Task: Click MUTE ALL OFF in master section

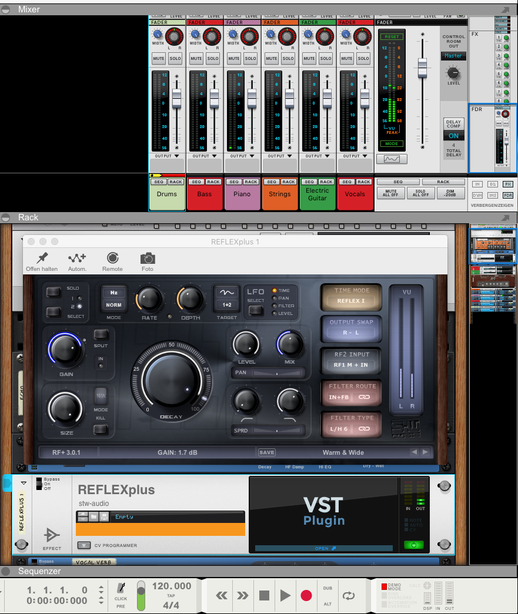Action: pyautogui.click(x=391, y=193)
